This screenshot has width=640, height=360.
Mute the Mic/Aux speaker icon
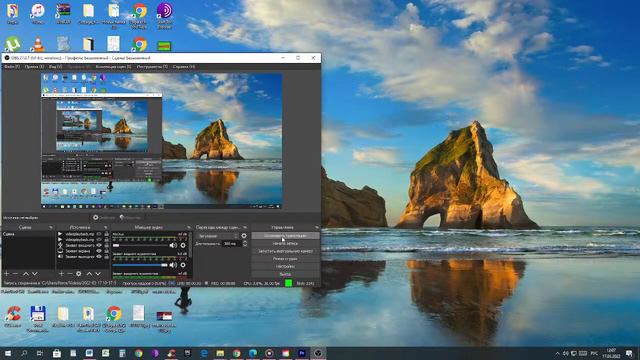[x=173, y=245]
